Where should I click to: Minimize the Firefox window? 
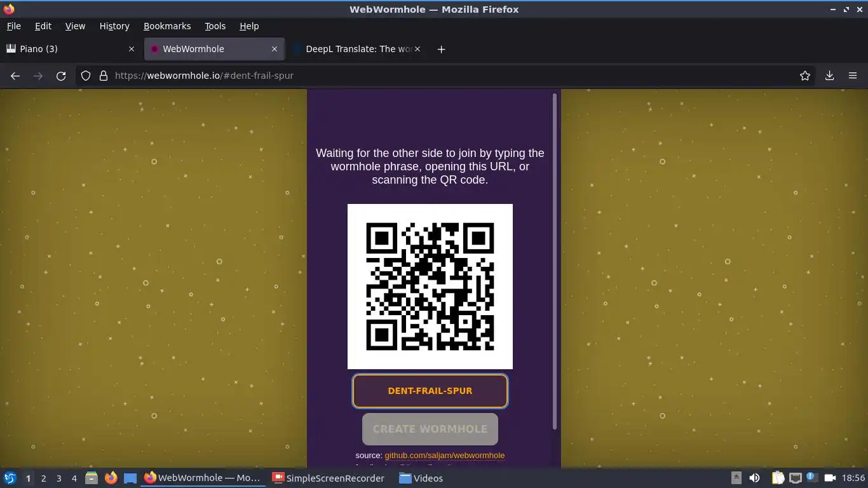(x=832, y=10)
